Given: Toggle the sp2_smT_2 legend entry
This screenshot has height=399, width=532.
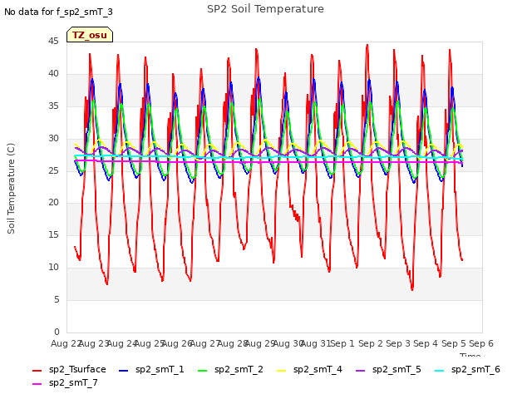Looking at the screenshot, I should (230, 369).
